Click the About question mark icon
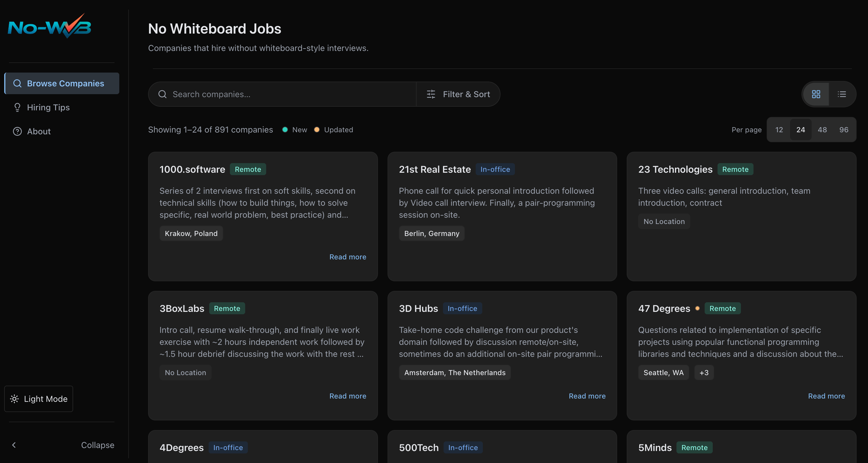 [x=17, y=131]
